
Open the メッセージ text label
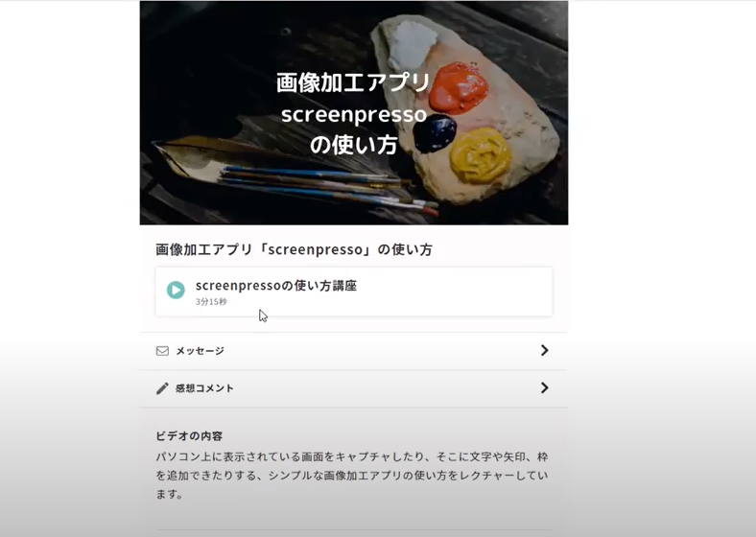(200, 351)
